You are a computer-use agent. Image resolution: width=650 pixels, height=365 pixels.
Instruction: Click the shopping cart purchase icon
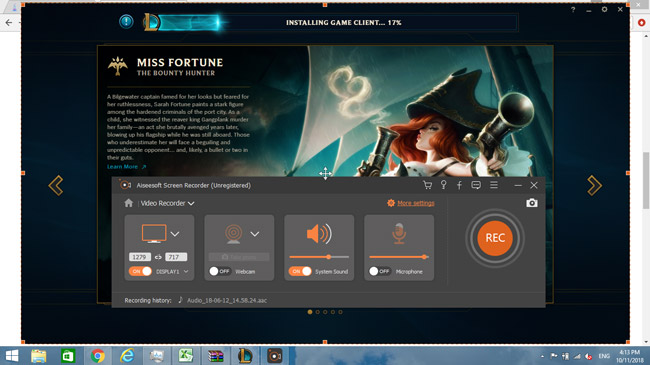[427, 185]
